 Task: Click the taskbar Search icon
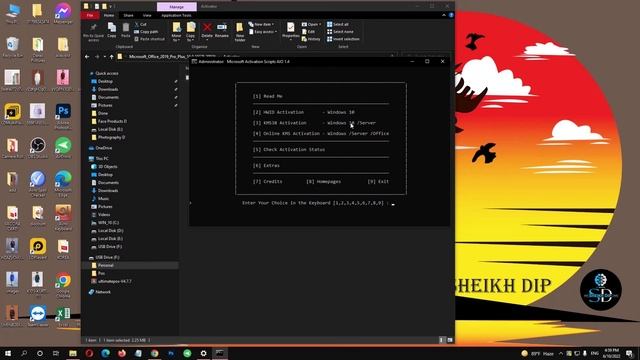(x=24, y=353)
